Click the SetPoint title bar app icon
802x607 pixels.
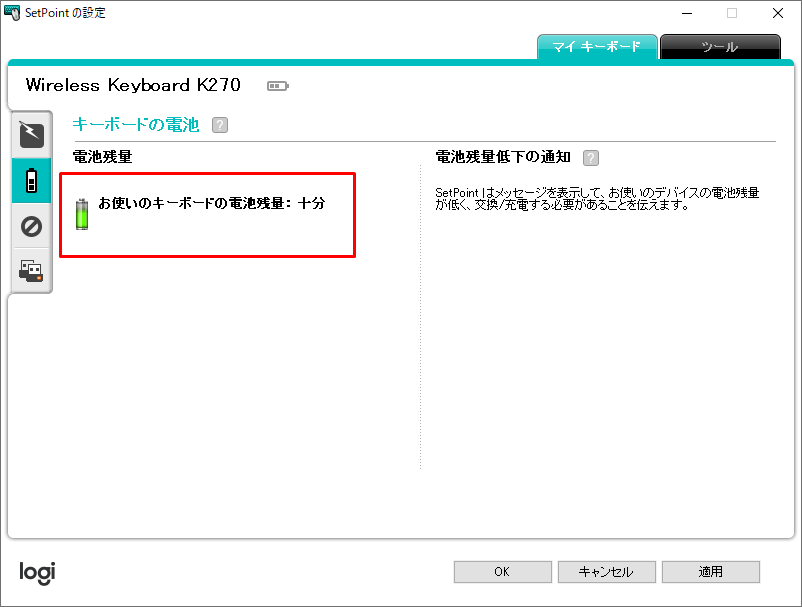tap(13, 13)
